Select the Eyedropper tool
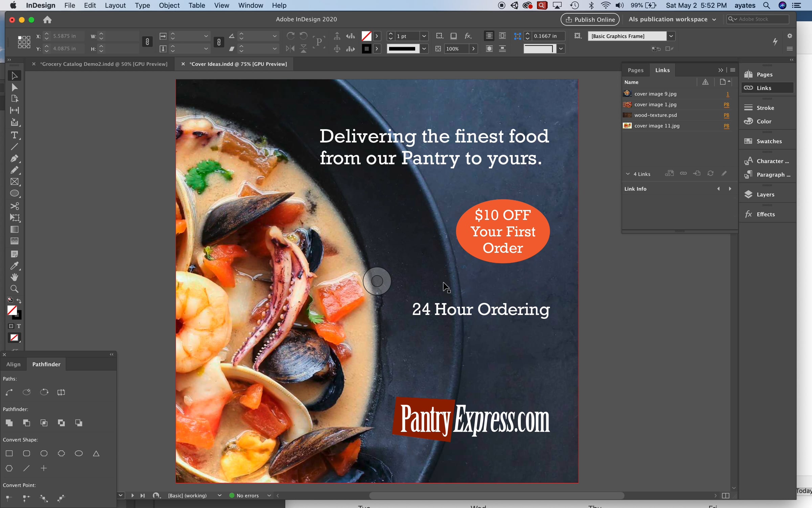The height and width of the screenshot is (508, 812). point(14,266)
